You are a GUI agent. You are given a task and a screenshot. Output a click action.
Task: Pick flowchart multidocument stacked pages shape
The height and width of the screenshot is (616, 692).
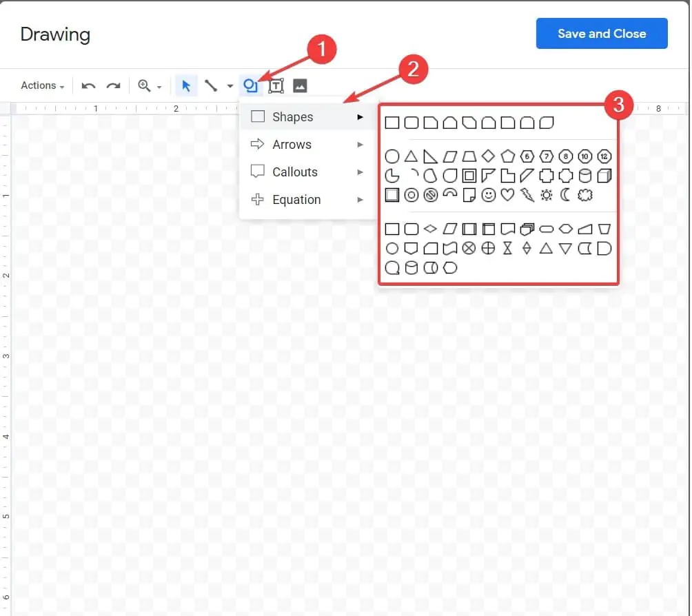click(527, 229)
